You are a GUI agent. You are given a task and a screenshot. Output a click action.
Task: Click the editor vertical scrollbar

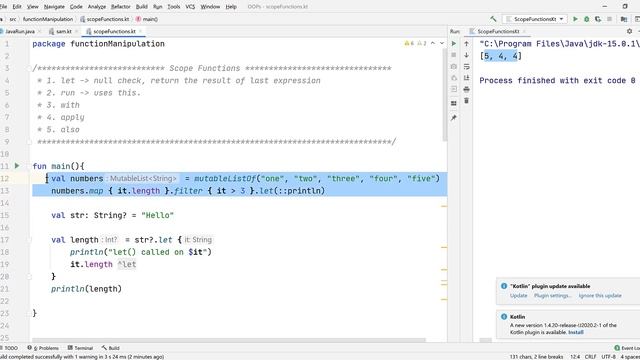point(444,96)
